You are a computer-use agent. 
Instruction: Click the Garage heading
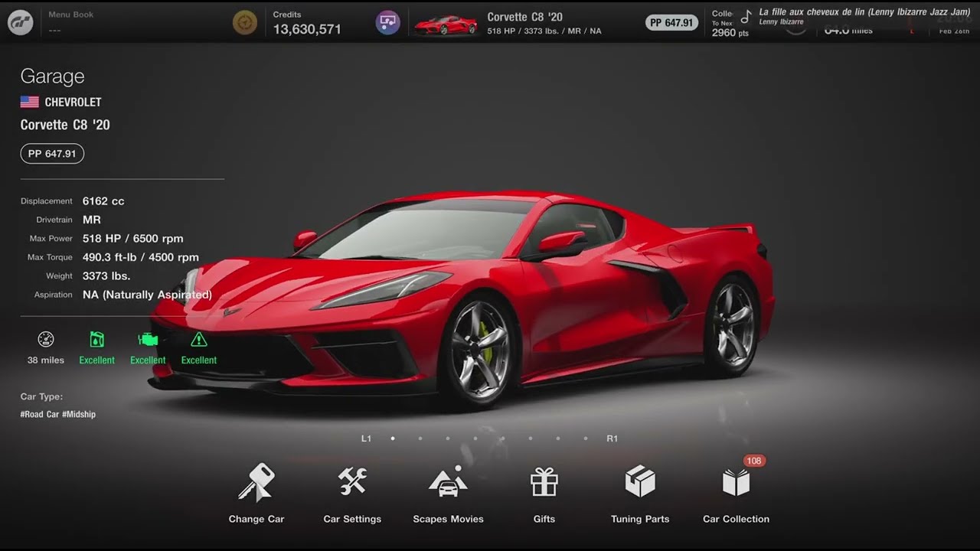(x=52, y=77)
